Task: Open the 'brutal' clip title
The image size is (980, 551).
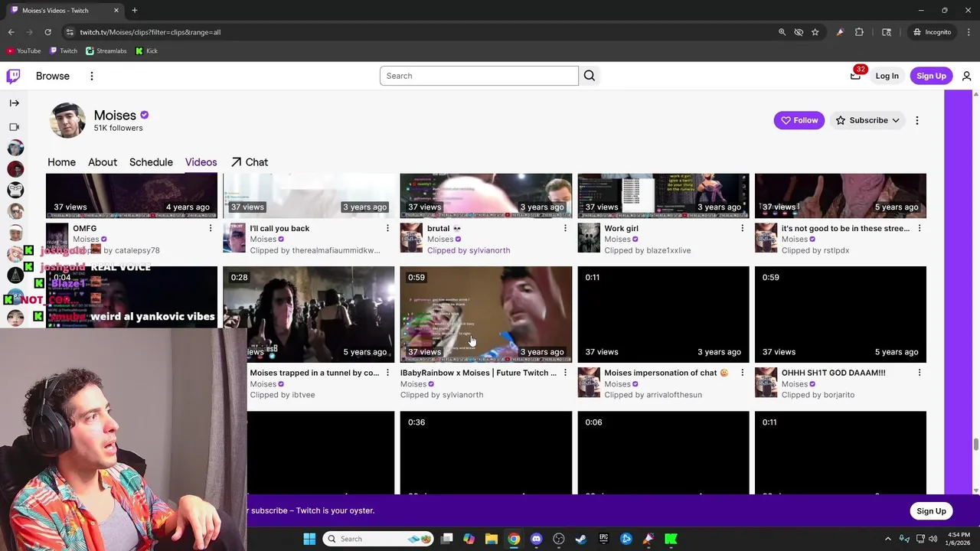Action: pos(444,228)
